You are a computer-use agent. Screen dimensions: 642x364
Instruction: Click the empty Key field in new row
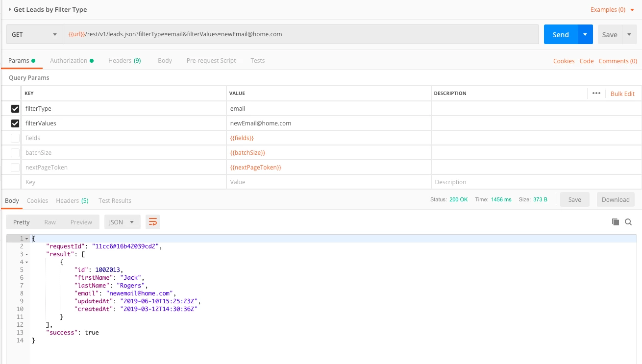click(x=123, y=182)
